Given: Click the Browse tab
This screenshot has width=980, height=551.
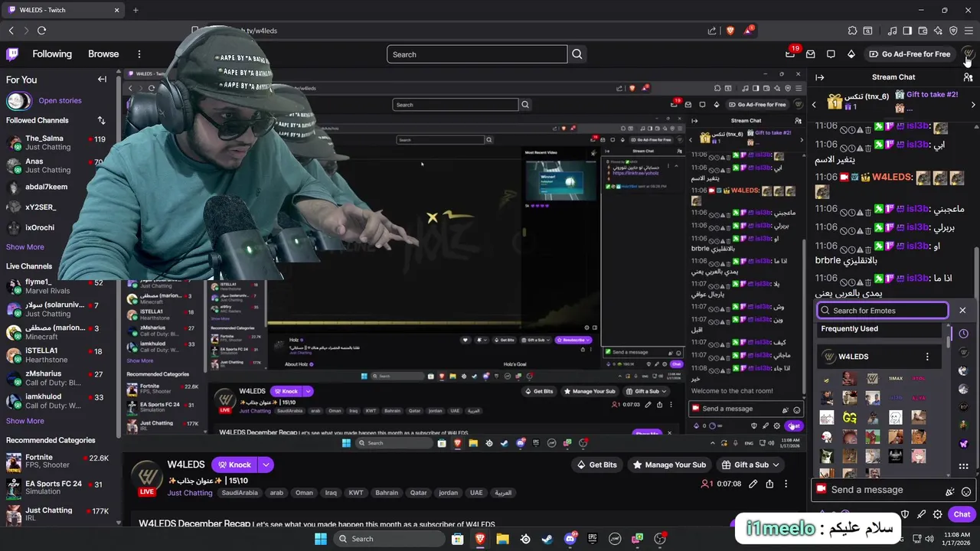Looking at the screenshot, I should (x=103, y=54).
